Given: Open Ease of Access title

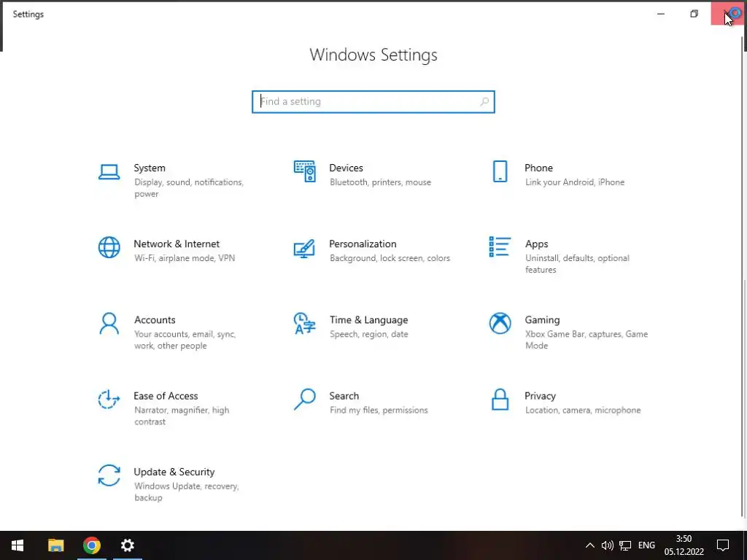Looking at the screenshot, I should point(166,396).
